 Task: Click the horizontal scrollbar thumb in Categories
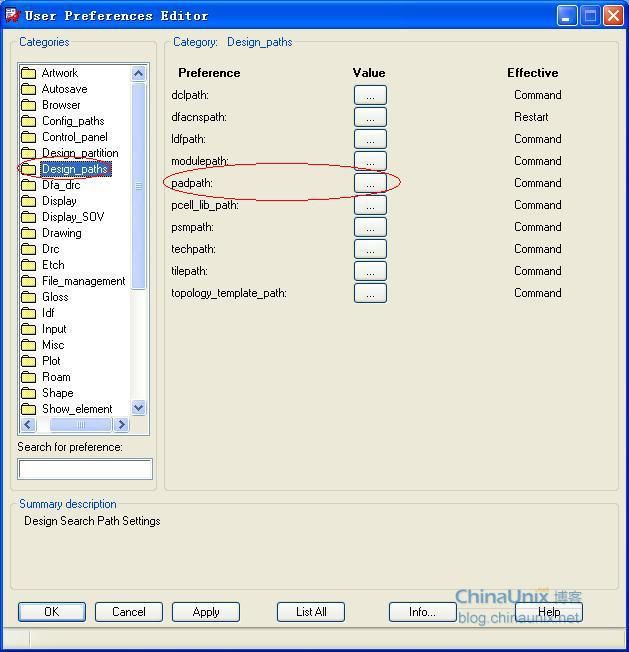[81, 425]
